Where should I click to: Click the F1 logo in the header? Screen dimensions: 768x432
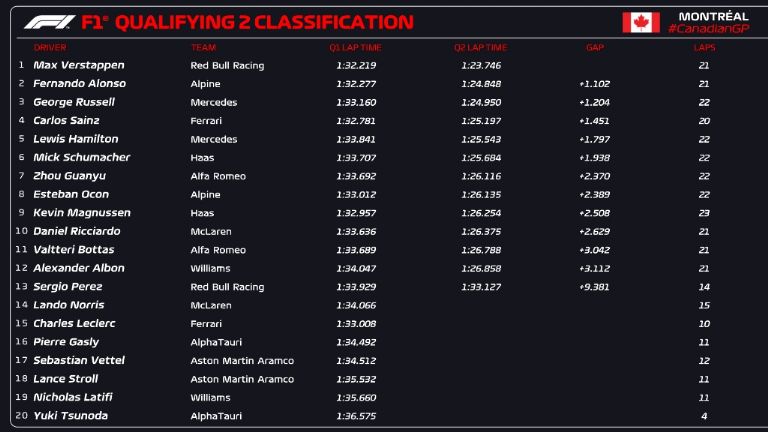coord(46,22)
